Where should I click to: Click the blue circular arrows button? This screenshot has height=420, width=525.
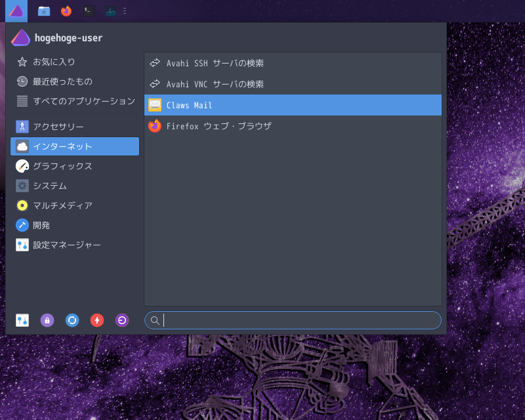(72, 320)
